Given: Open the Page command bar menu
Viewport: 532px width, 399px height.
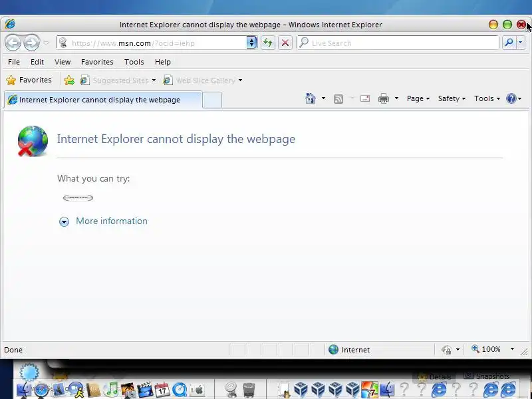Looking at the screenshot, I should coord(418,98).
